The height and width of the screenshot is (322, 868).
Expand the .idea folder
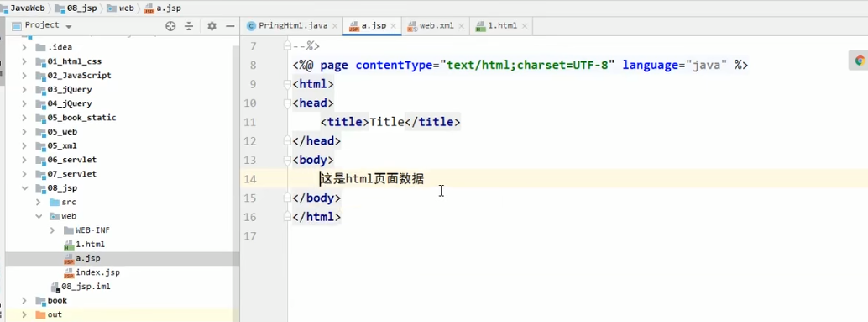pos(24,48)
